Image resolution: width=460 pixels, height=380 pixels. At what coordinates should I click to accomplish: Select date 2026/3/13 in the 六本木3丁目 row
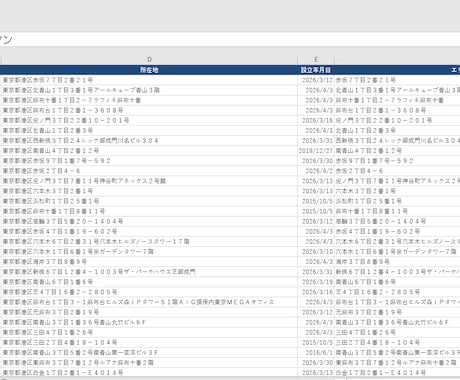click(316, 191)
